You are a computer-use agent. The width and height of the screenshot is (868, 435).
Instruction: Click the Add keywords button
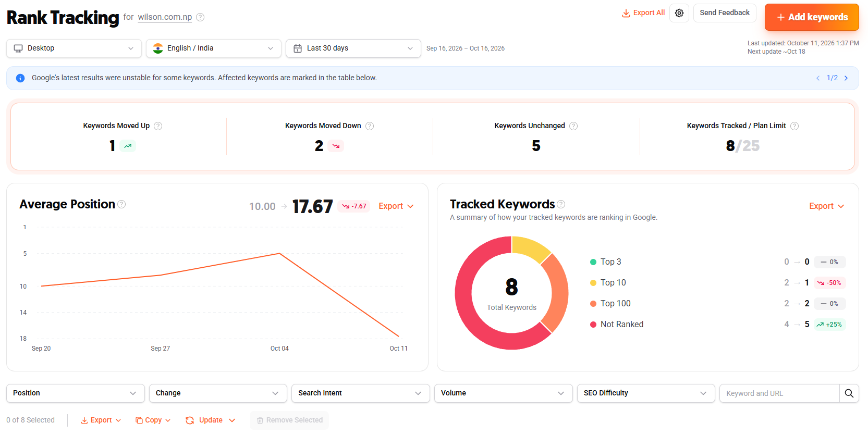[812, 17]
